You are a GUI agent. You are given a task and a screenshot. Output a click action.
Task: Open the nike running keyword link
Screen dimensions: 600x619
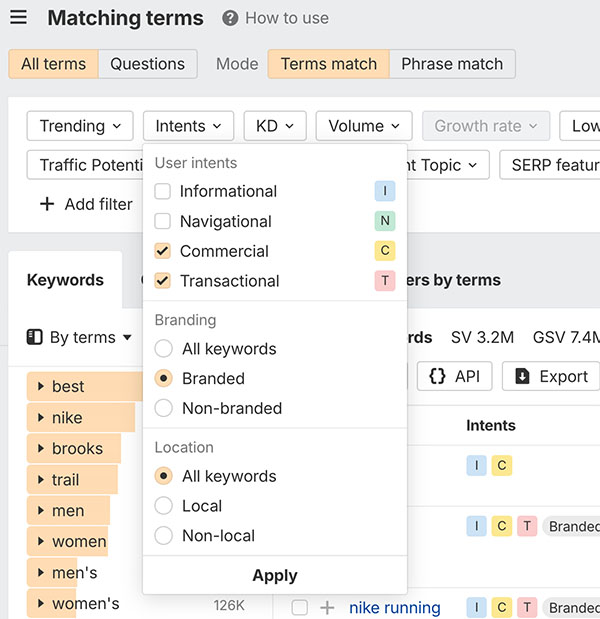coord(395,608)
